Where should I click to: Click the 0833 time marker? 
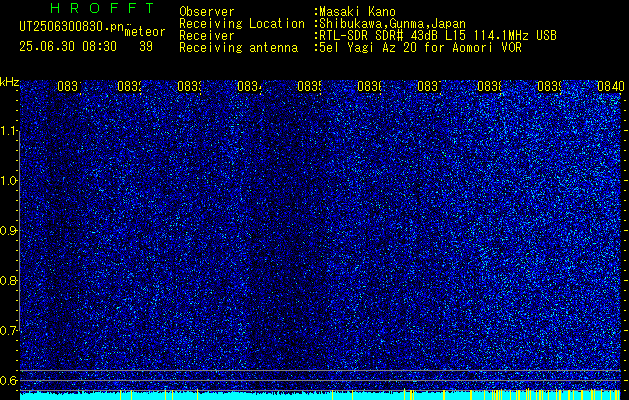click(x=189, y=87)
